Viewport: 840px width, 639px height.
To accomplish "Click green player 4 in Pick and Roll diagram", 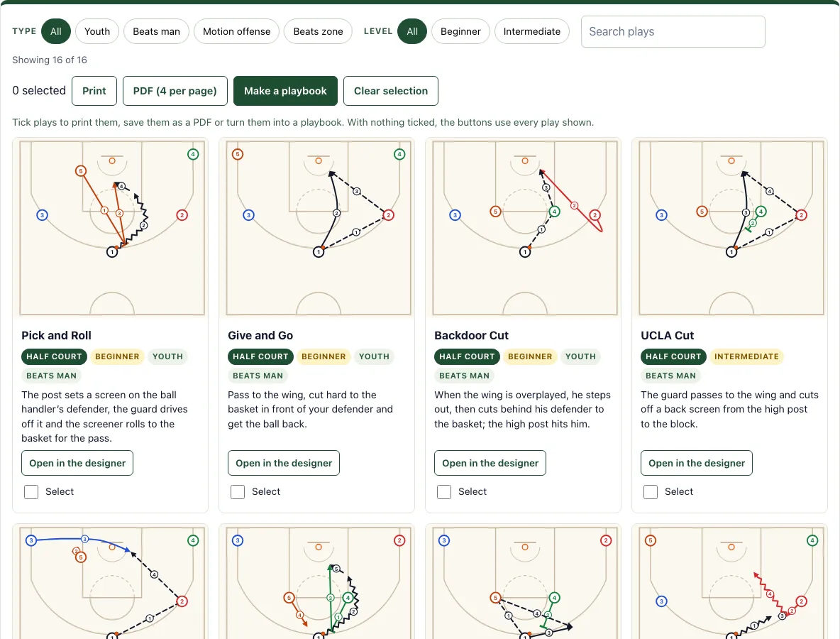I will [194, 154].
